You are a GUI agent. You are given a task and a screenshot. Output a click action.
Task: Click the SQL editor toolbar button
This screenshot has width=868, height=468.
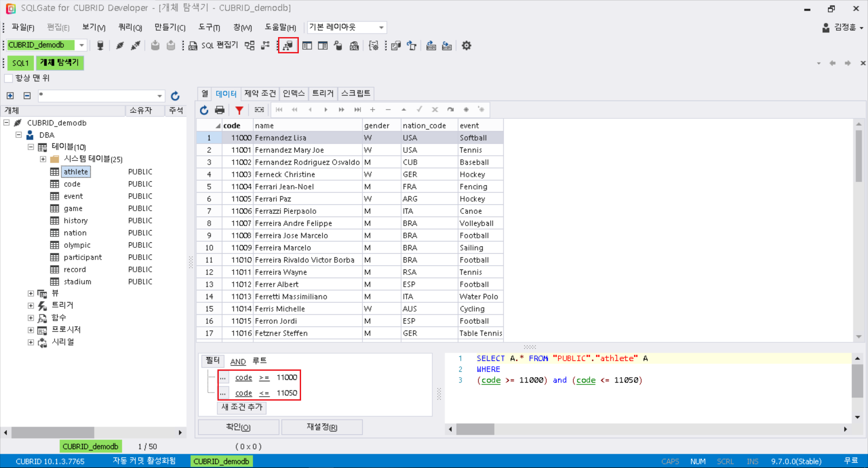click(213, 46)
